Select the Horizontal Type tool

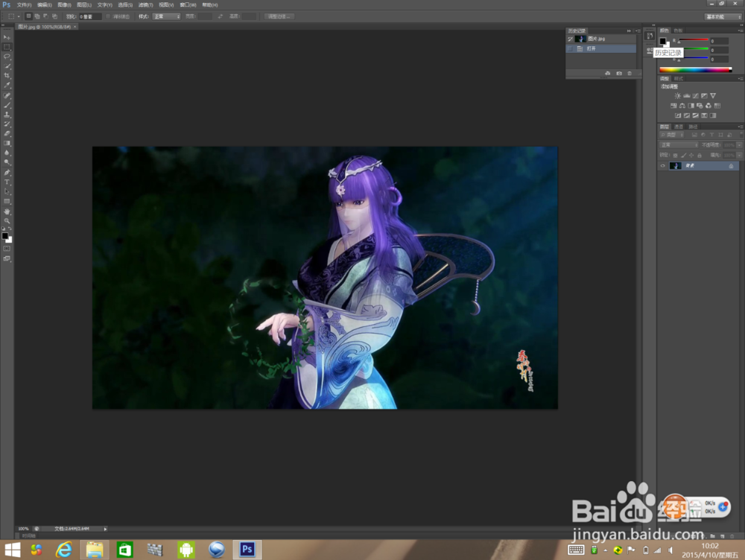pyautogui.click(x=7, y=182)
